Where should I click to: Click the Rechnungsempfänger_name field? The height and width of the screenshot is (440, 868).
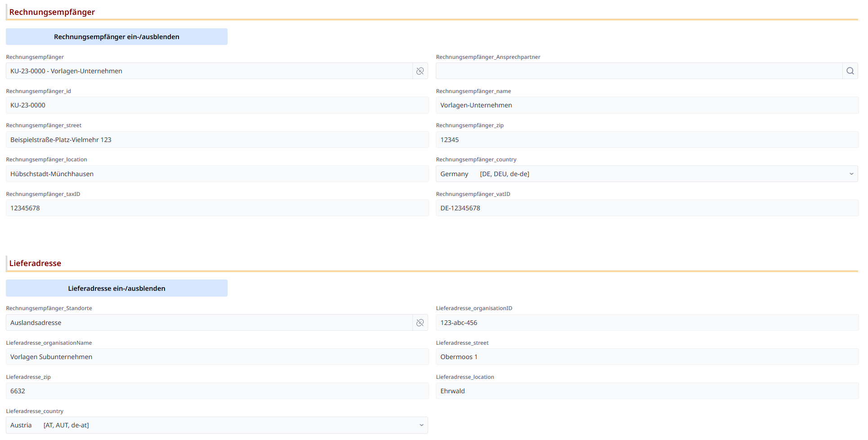647,105
